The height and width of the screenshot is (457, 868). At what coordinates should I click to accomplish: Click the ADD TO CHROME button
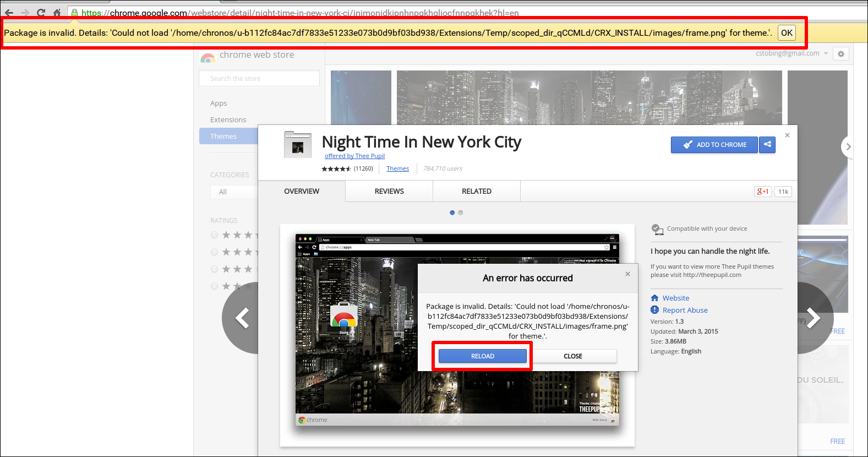[x=714, y=145]
